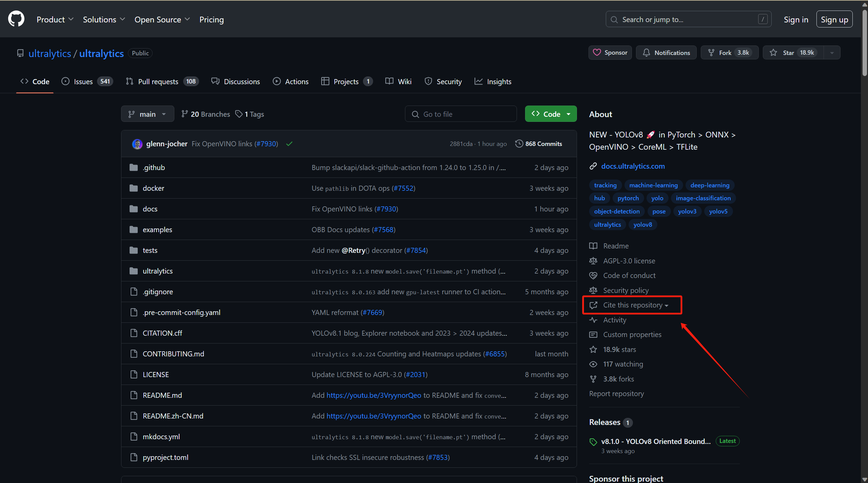
Task: Open the star lists dropdown arrow
Action: coord(832,53)
